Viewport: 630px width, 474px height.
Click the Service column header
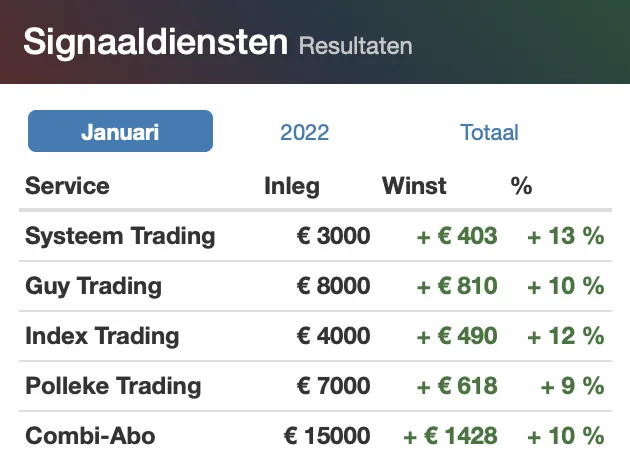(x=67, y=186)
